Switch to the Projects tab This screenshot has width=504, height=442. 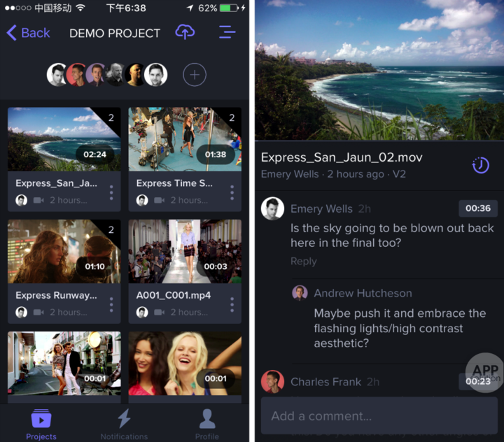pyautogui.click(x=41, y=425)
